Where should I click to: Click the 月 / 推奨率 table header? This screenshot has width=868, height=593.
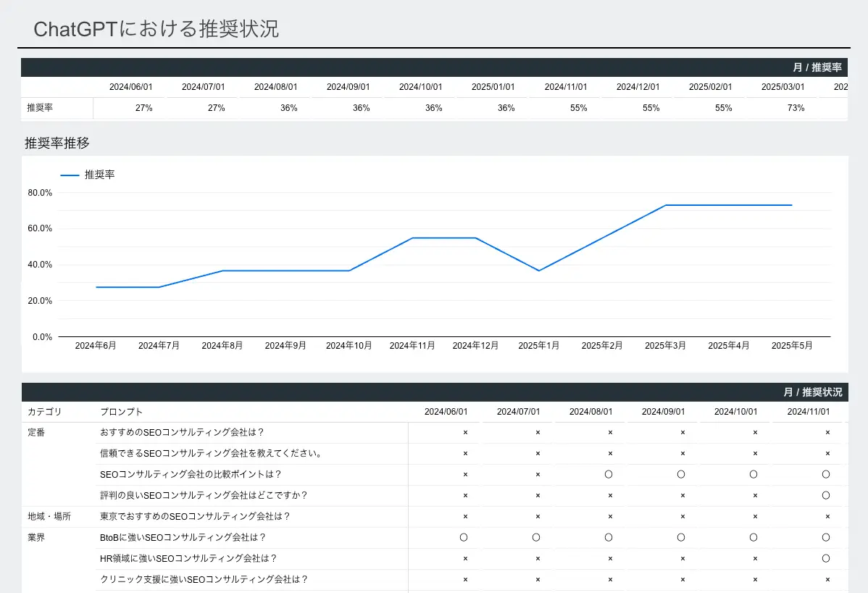point(817,67)
